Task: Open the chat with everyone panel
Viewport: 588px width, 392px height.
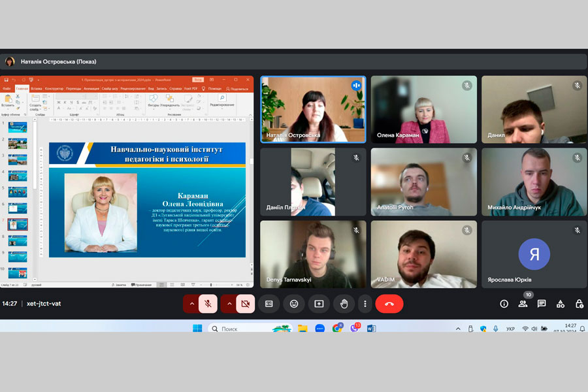Action: (x=542, y=304)
